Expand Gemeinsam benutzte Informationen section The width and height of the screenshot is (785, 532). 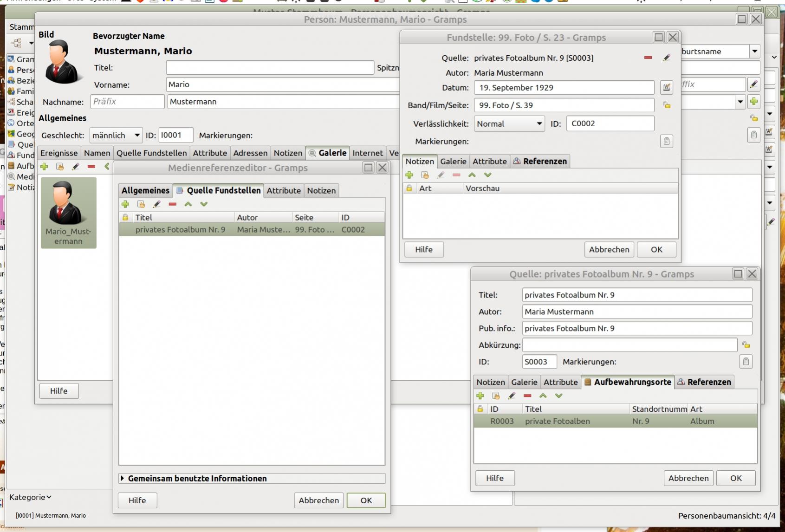123,479
